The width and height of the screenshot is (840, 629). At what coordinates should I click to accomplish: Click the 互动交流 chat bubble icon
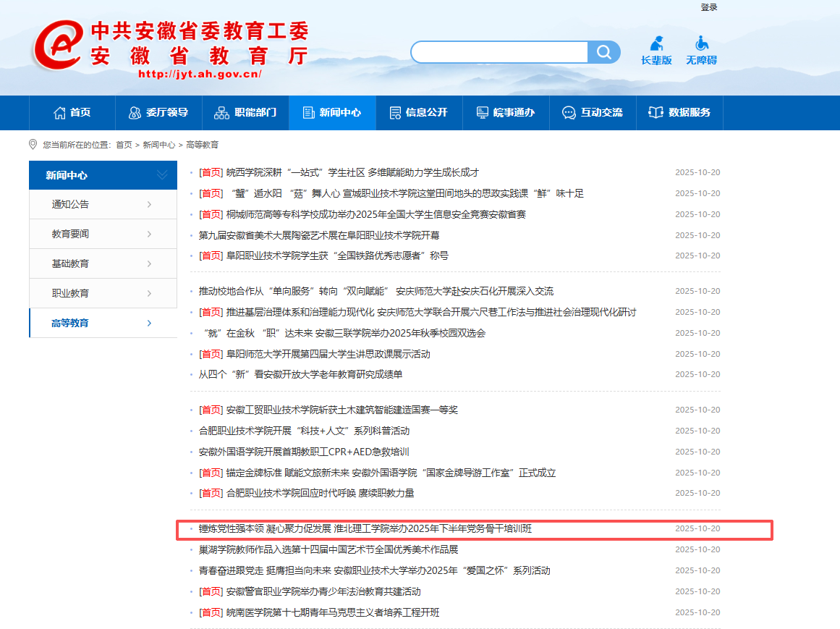pos(569,113)
